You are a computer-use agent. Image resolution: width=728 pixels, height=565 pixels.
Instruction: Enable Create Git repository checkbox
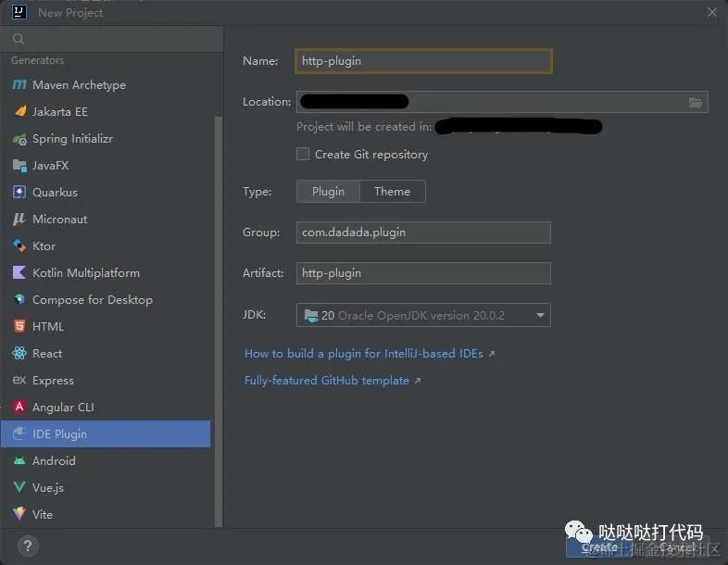[303, 154]
